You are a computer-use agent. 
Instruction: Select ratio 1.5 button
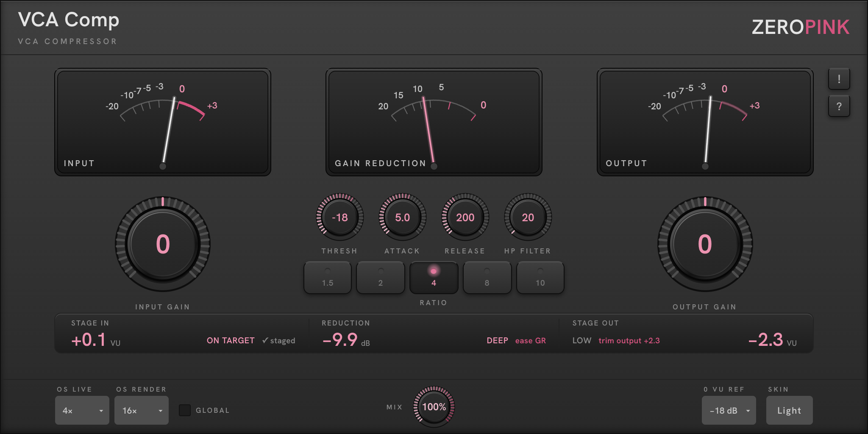328,278
